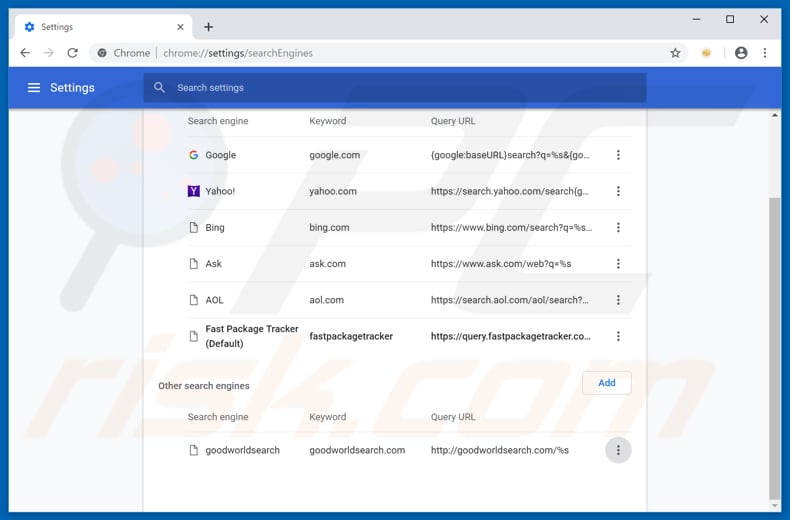
Task: Go back to the previous page
Action: point(25,53)
